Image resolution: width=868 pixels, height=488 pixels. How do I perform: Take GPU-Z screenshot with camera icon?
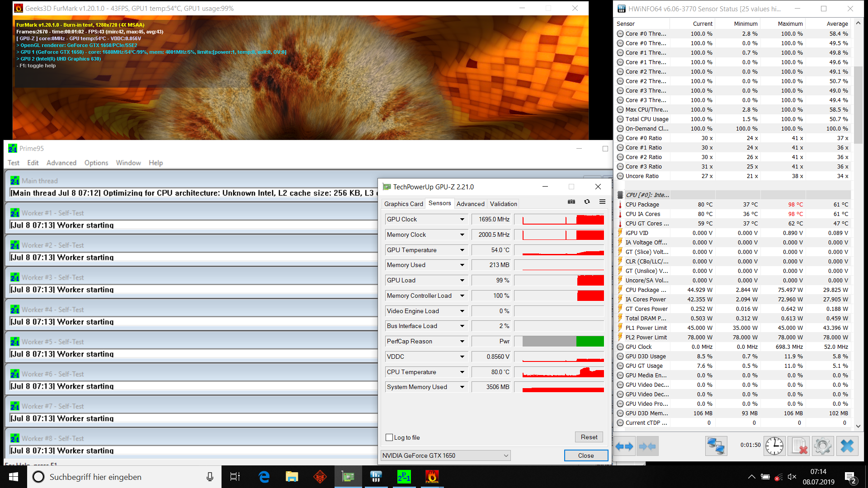[571, 202]
